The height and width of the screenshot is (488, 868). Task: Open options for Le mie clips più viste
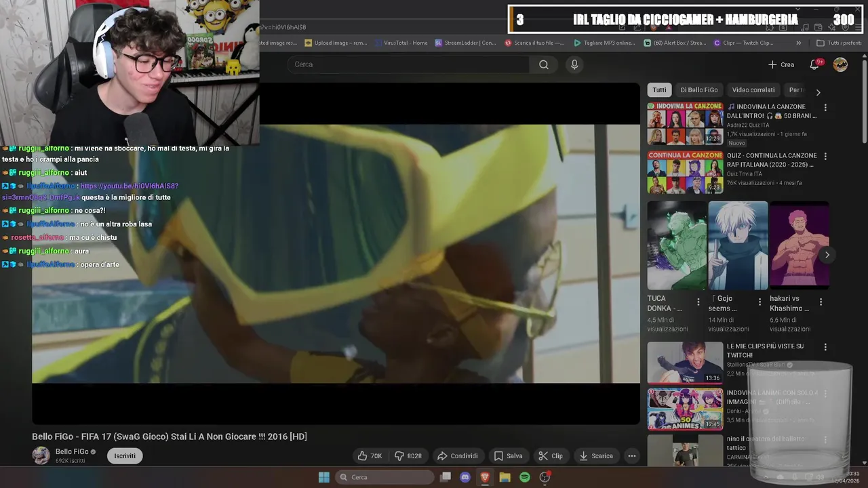click(x=825, y=347)
